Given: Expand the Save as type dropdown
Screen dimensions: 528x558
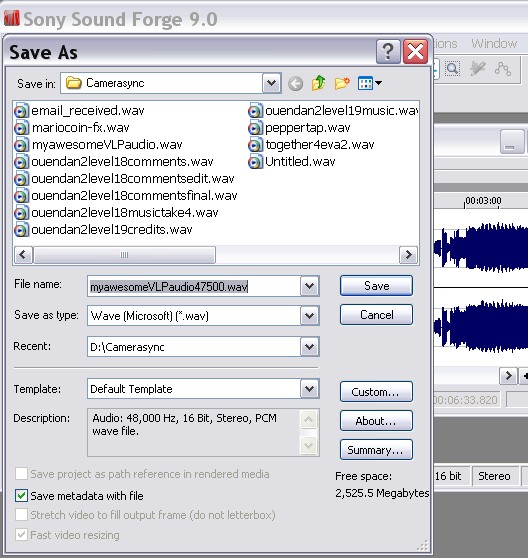Looking at the screenshot, I should pos(309,315).
